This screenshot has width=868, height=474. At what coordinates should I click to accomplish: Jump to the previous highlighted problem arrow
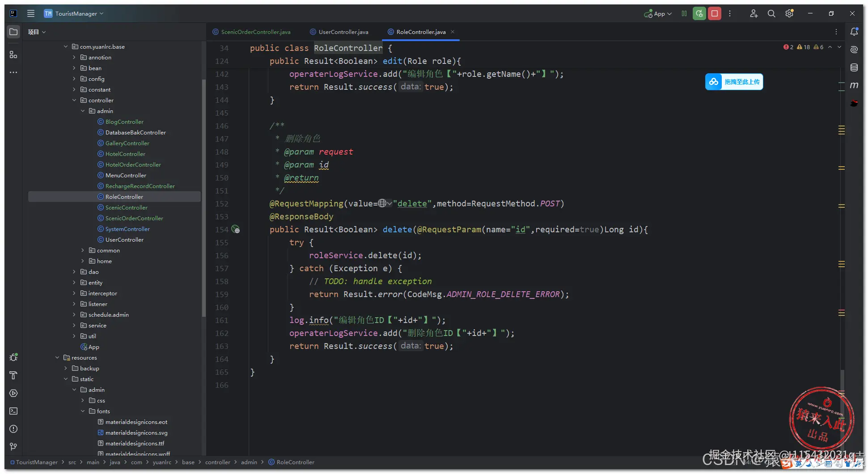tap(830, 47)
